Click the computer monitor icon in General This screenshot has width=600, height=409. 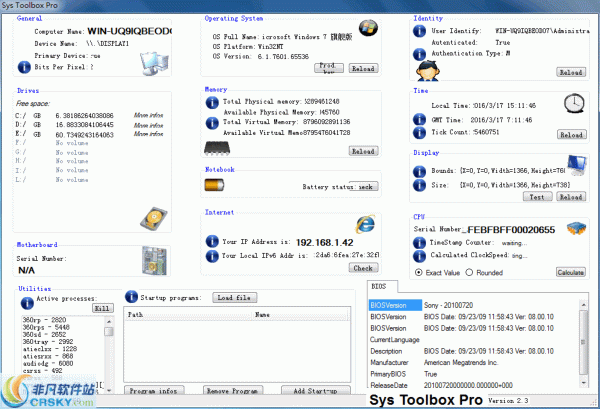(x=154, y=63)
